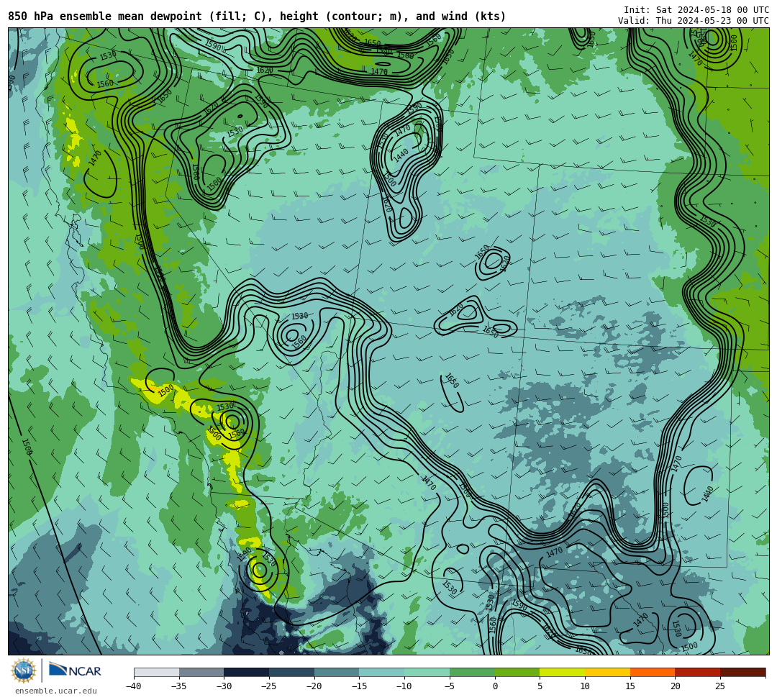Click the -20 colorbar tick label
The image size is (777, 700).
pyautogui.click(x=314, y=686)
